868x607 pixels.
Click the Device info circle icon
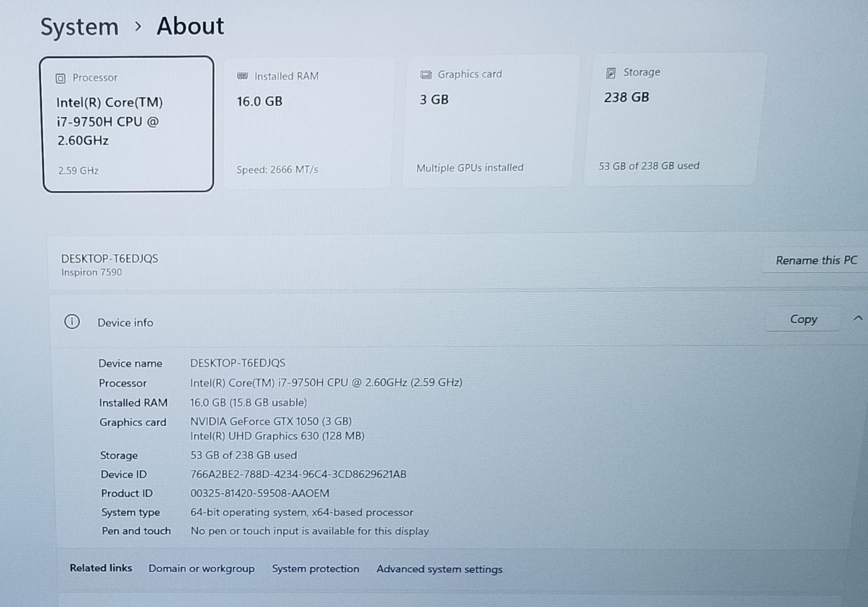click(x=72, y=322)
